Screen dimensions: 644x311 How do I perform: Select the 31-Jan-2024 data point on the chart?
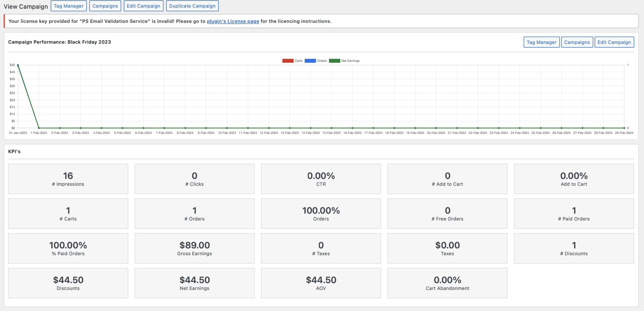18,65
